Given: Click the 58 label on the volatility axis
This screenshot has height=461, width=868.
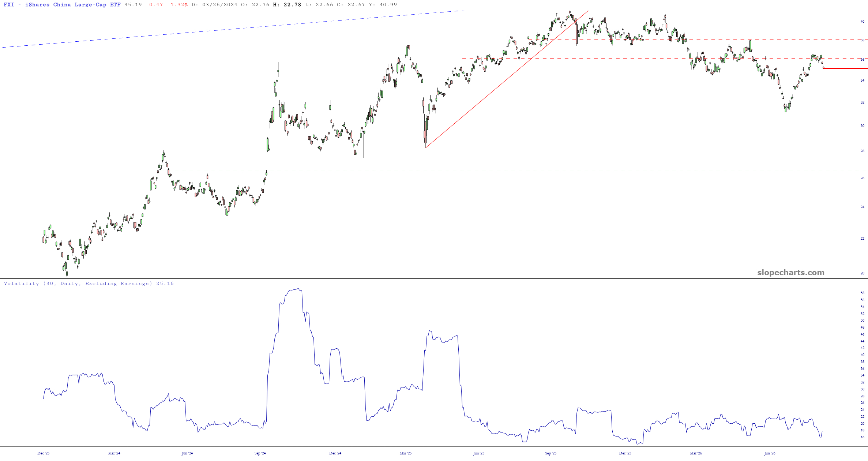Looking at the screenshot, I should [x=862, y=293].
